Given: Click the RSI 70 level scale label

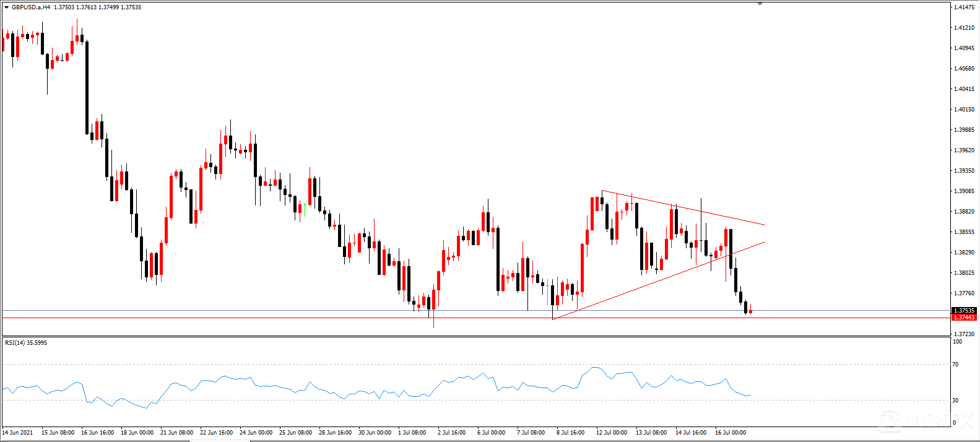Looking at the screenshot, I should (x=955, y=365).
